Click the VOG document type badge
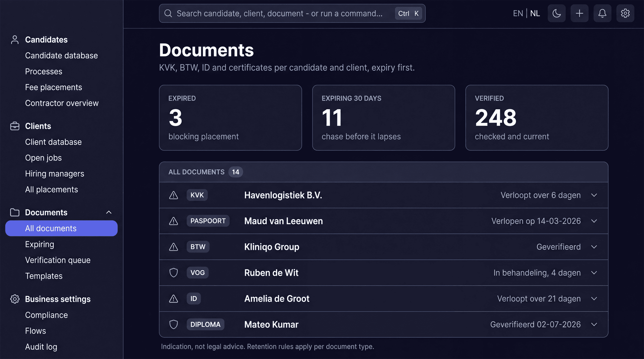Screen dimensions: 644x359 click(197, 273)
